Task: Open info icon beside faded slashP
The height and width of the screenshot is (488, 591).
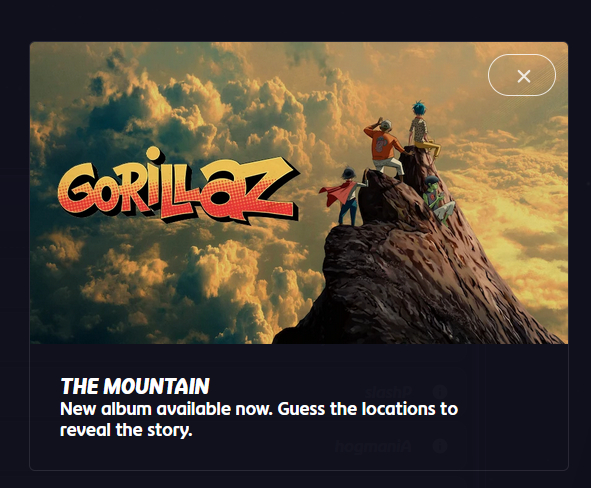Action: click(439, 392)
